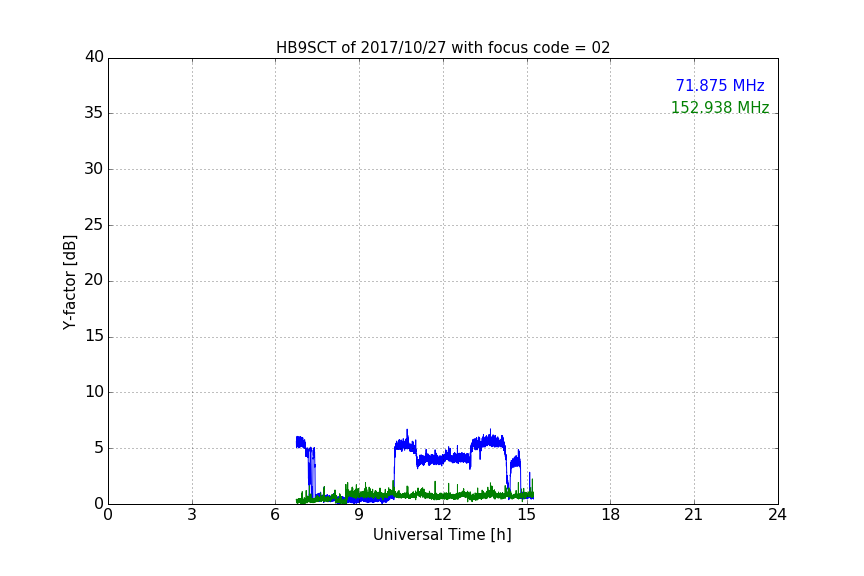Click the y-axis tick label 20
Viewport: 864px width, 576px height.
point(94,280)
